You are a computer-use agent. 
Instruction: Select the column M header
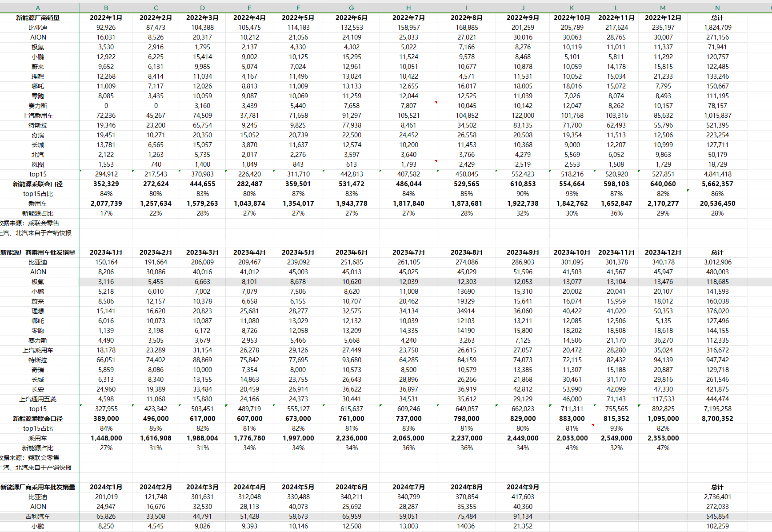[663, 8]
